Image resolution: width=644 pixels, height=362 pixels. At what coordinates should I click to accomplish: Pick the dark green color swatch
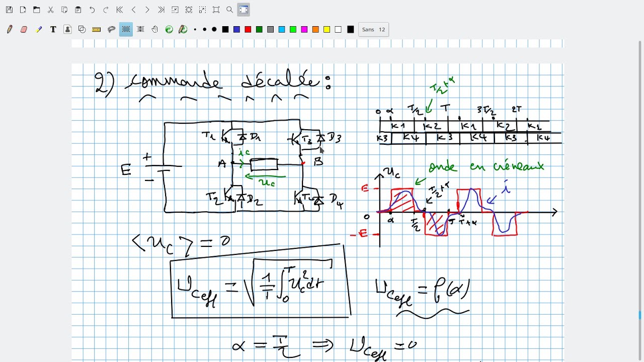pos(259,30)
